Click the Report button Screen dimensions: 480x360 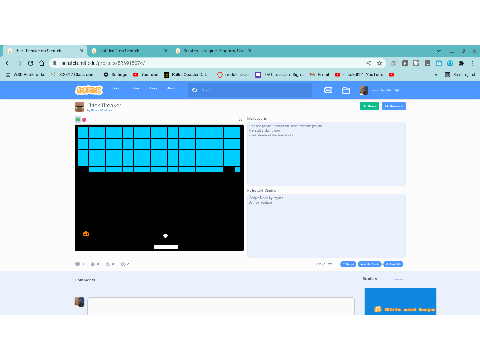click(348, 264)
